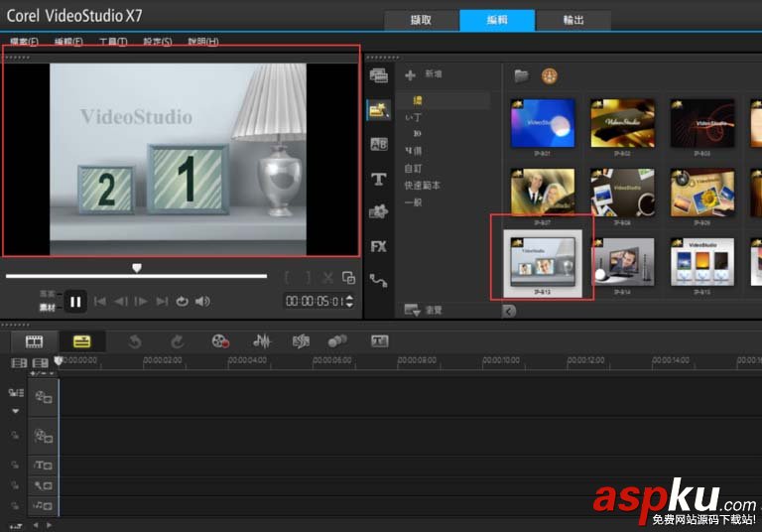Screen dimensions: 762x532
Task: Open the 檔案(F) menu
Action: point(24,42)
